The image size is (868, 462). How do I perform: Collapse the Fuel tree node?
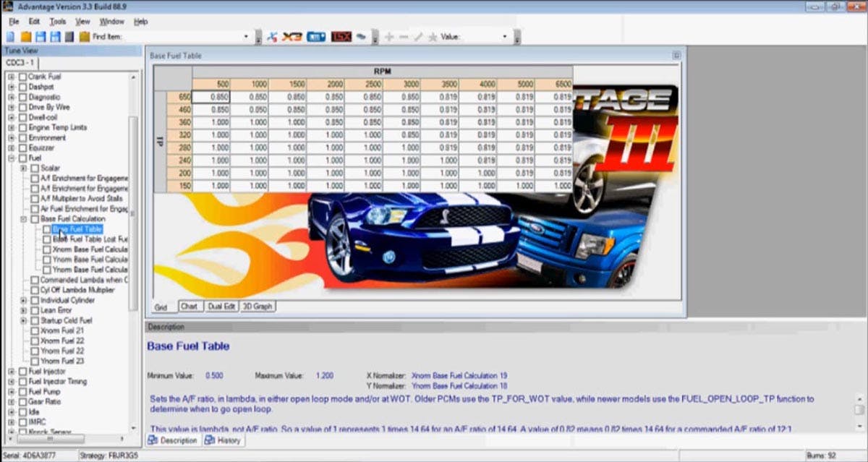12,158
